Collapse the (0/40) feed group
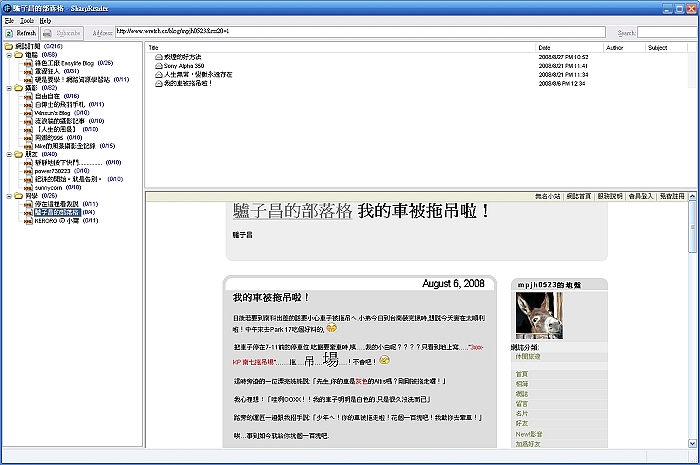 pyautogui.click(x=9, y=154)
